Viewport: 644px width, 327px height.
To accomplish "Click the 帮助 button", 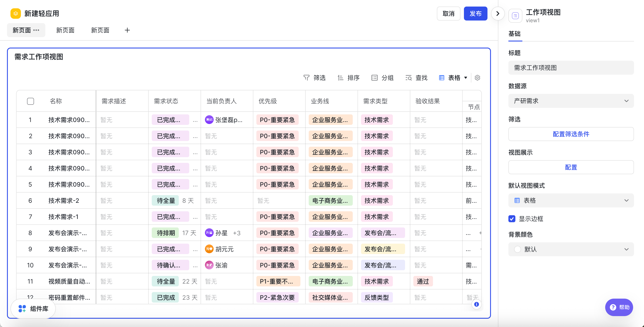I will 619,307.
